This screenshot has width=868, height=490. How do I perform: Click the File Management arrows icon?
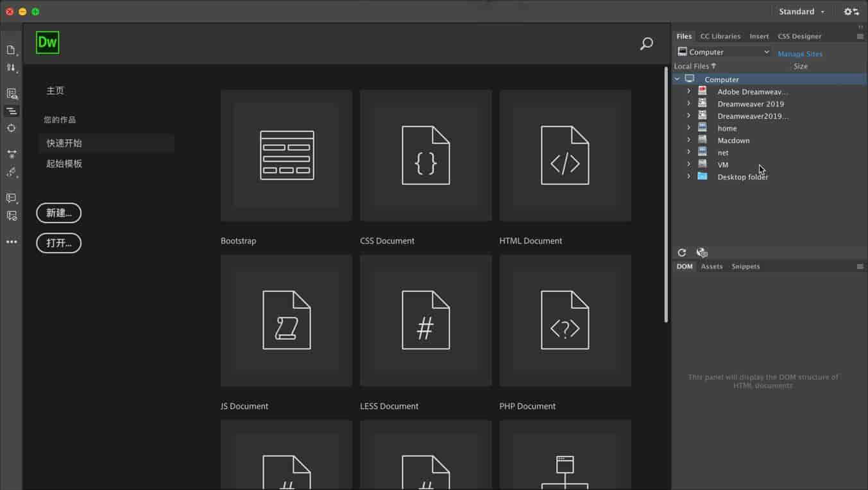11,67
